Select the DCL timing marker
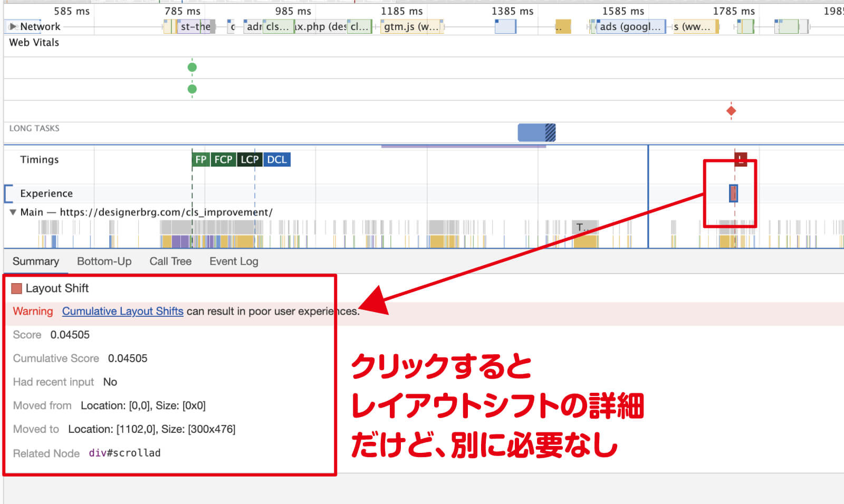Viewport: 844px width, 504px height. tap(276, 160)
